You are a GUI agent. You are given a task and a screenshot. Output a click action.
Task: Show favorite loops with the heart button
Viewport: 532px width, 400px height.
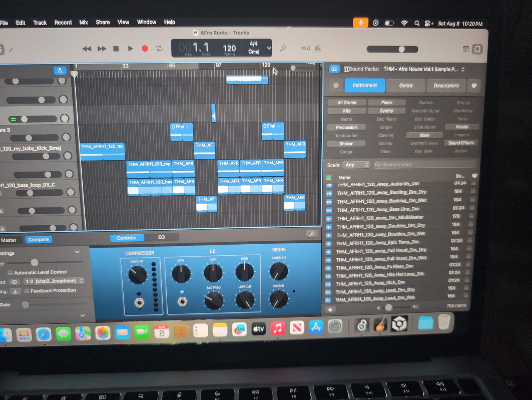(x=474, y=86)
